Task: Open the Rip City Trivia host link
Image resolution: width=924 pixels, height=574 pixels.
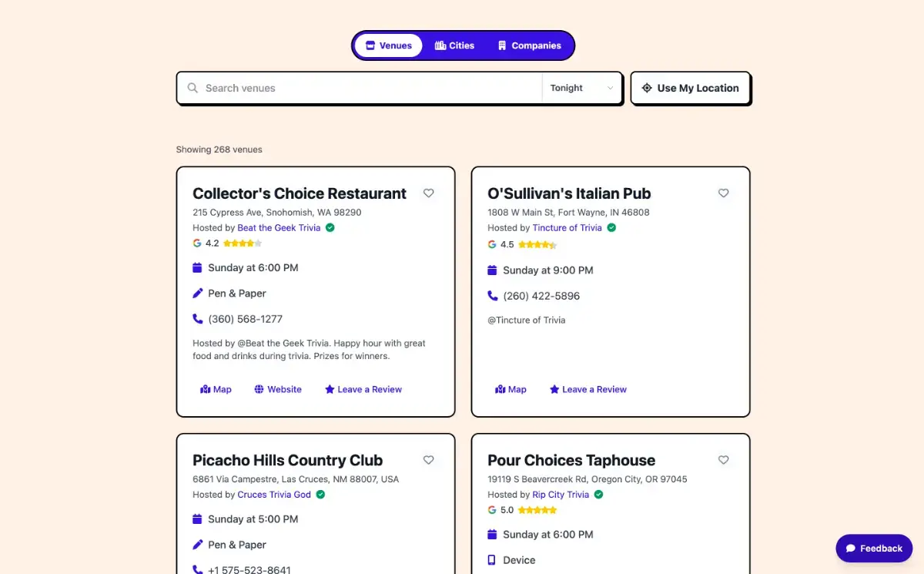Action: [561, 495]
